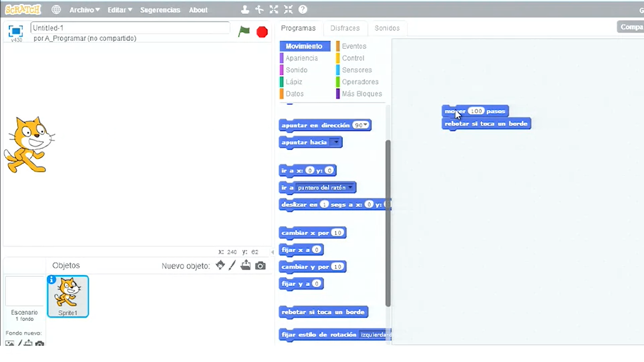The height and width of the screenshot is (362, 644).
Task: Select the Eventos block category
Action: [x=354, y=46]
